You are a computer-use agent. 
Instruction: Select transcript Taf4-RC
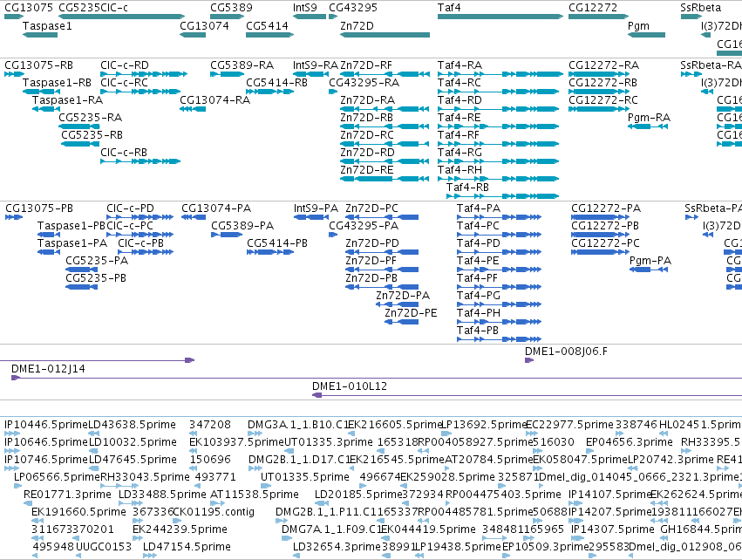tap(498, 92)
